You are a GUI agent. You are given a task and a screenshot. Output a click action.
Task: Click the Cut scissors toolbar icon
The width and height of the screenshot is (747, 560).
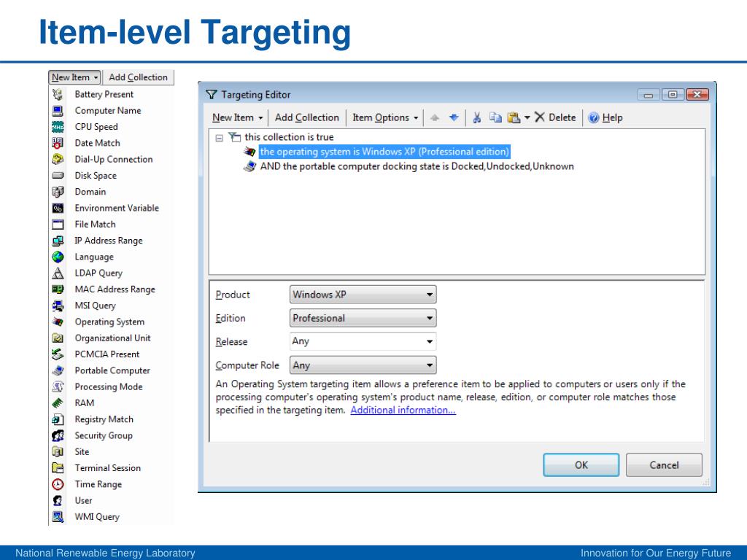477,117
